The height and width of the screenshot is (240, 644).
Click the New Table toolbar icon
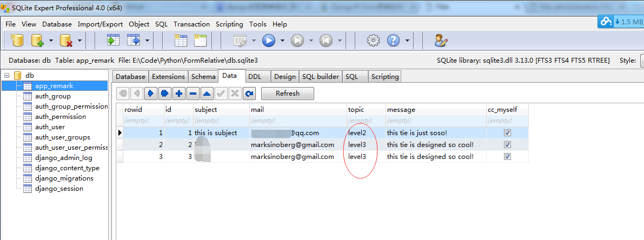[x=180, y=40]
